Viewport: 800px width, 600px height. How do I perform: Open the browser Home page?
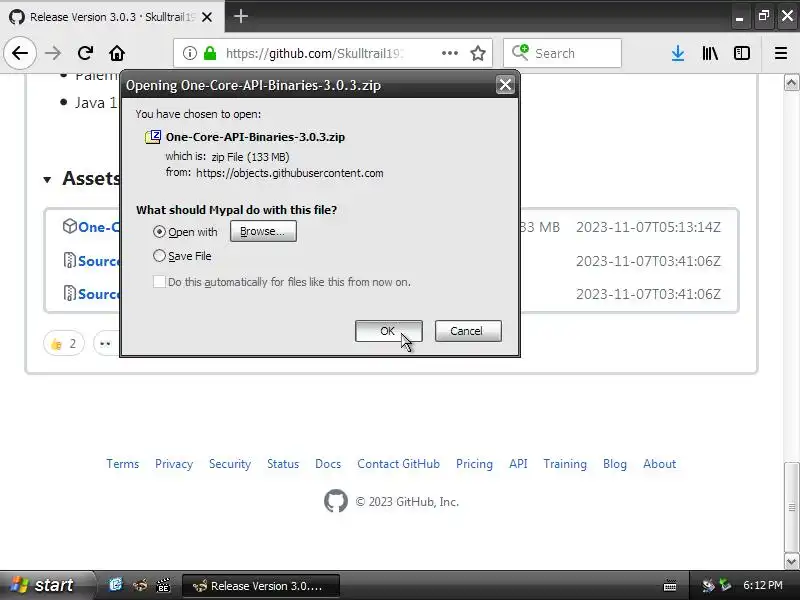click(117, 53)
